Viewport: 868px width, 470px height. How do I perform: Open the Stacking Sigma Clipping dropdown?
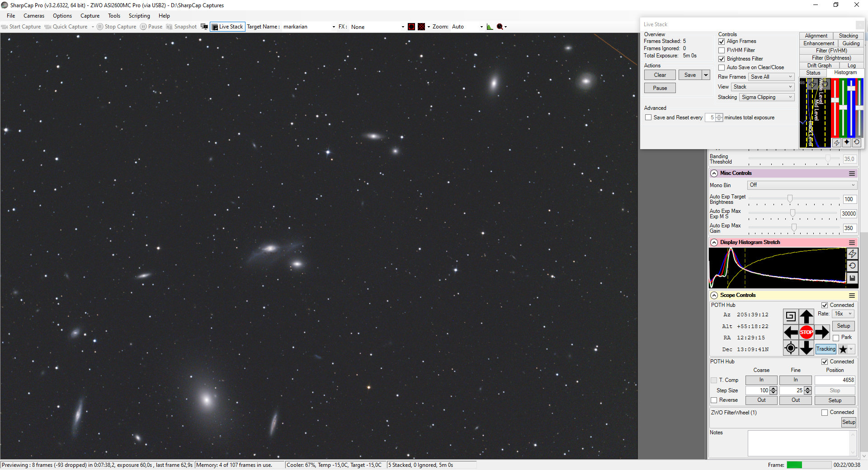point(767,97)
